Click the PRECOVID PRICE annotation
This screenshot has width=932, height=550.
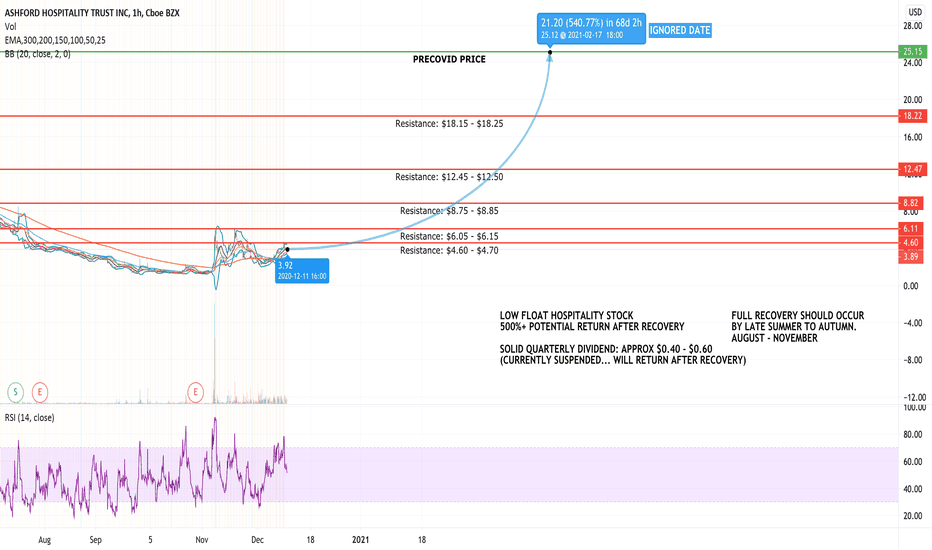coord(449,59)
